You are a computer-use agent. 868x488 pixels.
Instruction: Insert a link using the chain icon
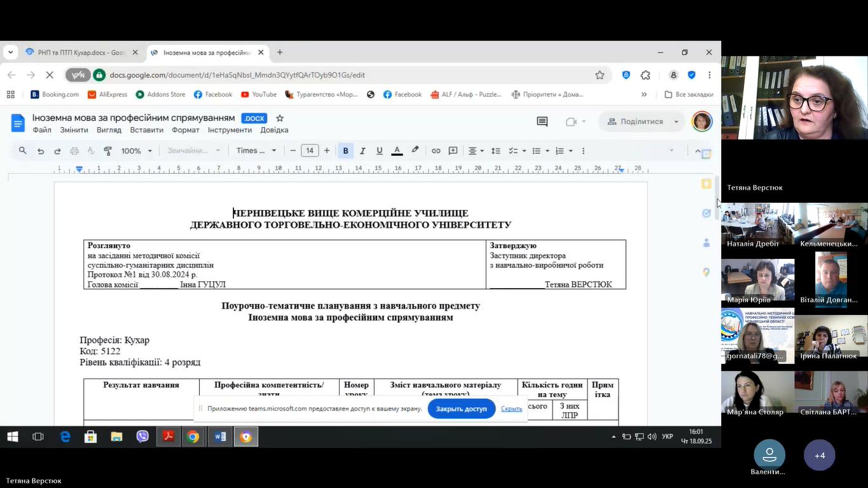(x=436, y=151)
